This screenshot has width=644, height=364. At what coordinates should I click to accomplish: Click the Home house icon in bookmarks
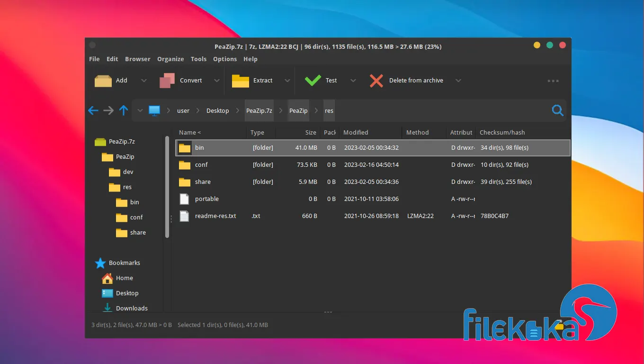click(107, 278)
